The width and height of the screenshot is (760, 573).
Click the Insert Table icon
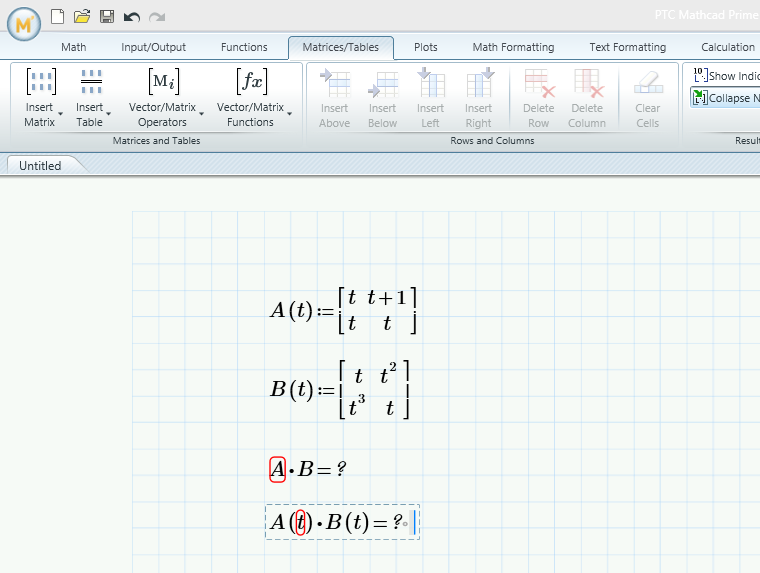tap(91, 81)
